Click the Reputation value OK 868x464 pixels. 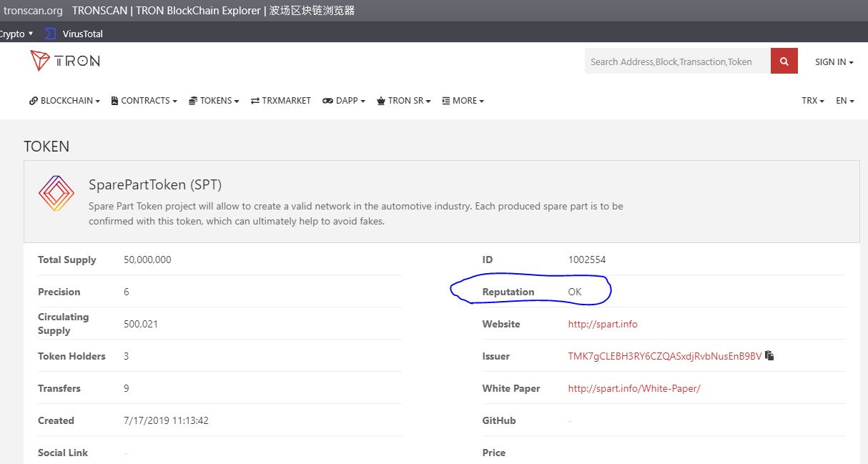tap(575, 292)
